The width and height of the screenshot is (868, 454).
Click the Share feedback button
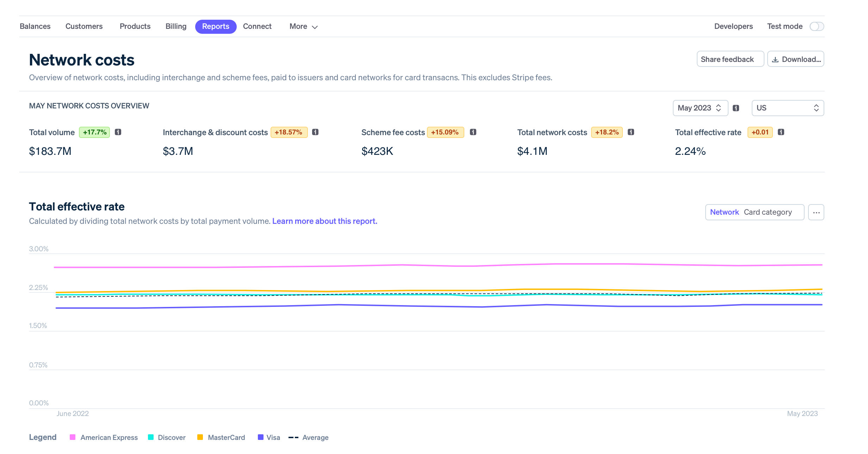point(730,59)
